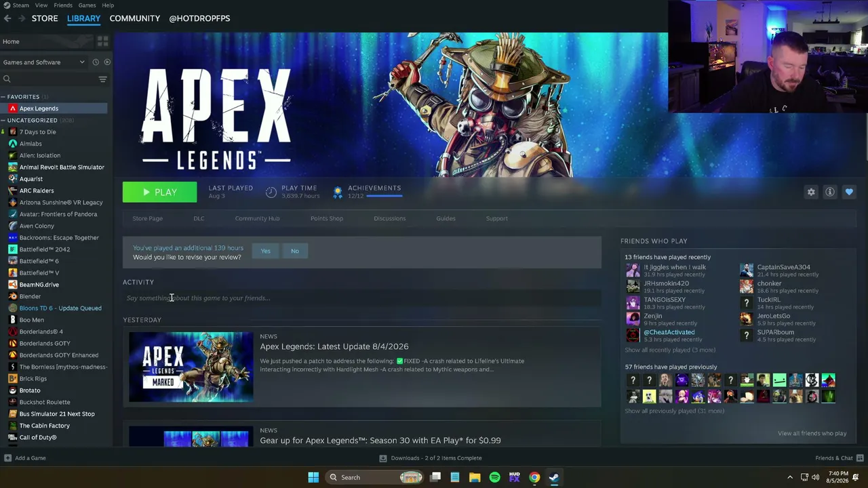
Task: Open Latest Update 8/4/2026 news headline
Action: coord(334,346)
